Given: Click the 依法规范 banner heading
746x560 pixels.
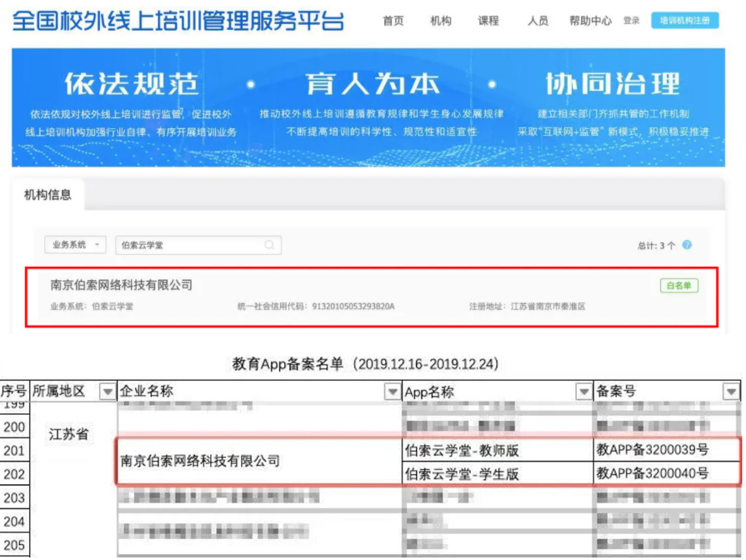Looking at the screenshot, I should point(132,83).
